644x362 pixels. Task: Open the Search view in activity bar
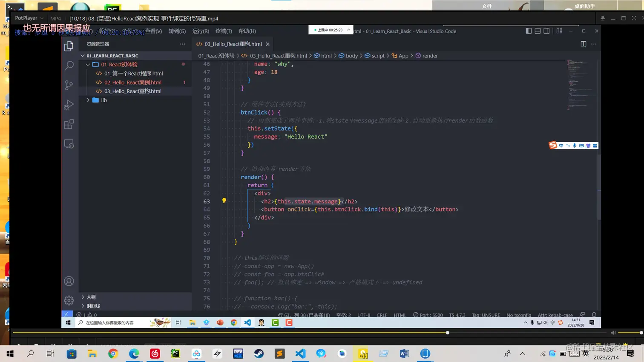pos(69,66)
